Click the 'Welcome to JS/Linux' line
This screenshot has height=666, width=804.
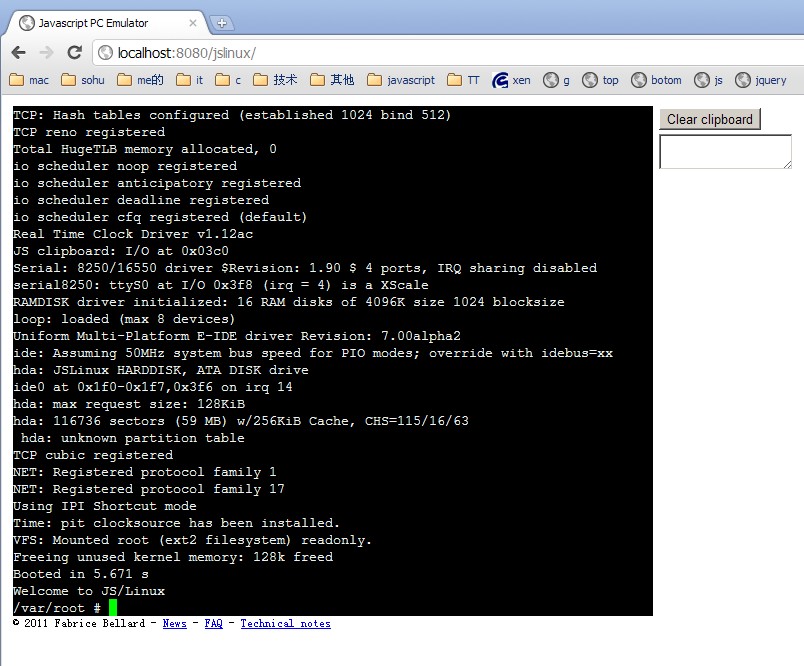(x=89, y=591)
